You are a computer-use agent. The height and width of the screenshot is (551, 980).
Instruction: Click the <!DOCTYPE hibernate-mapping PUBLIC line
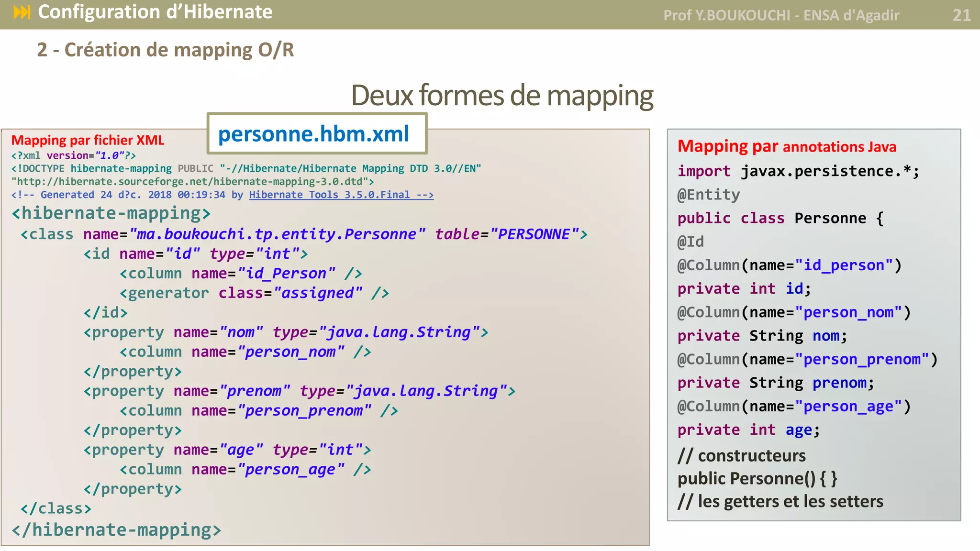pos(246,168)
